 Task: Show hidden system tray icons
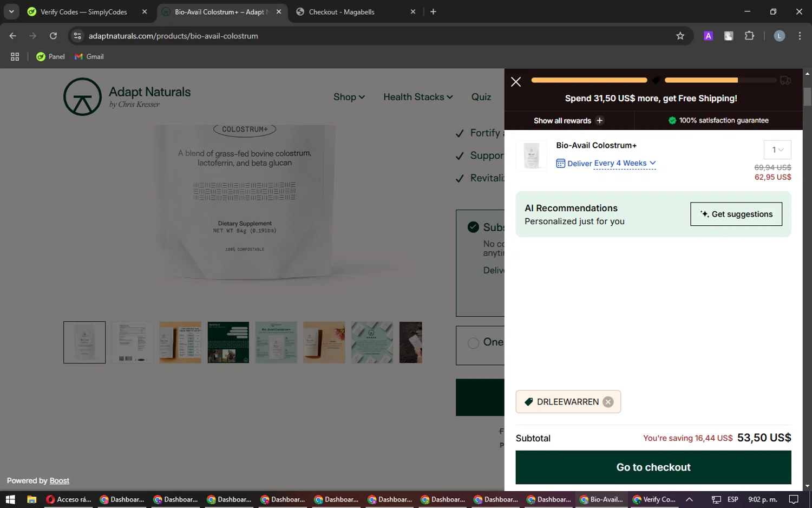coord(689,499)
